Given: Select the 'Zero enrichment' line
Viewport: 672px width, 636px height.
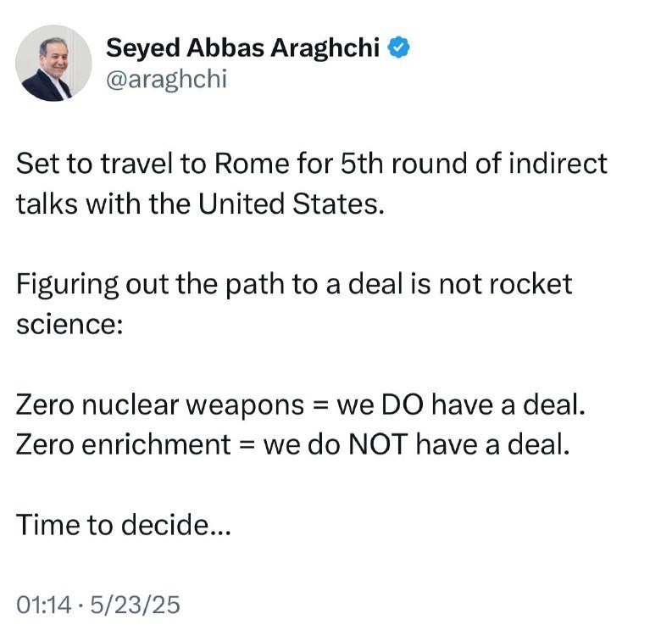Looking at the screenshot, I should (292, 444).
